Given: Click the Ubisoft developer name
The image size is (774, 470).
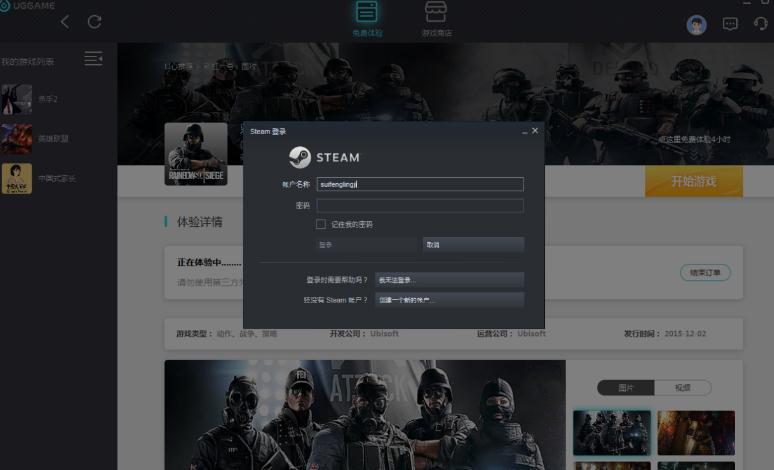Looking at the screenshot, I should 384,333.
